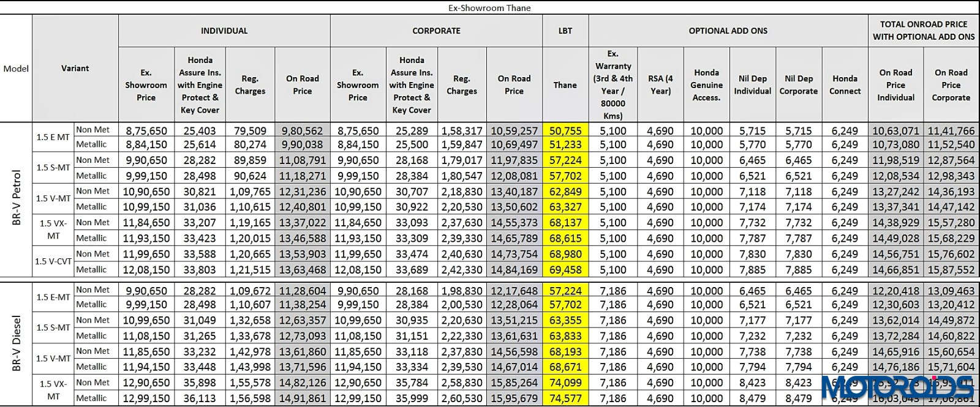The width and height of the screenshot is (980, 407).
Task: Click the Variant column header
Action: pos(75,69)
